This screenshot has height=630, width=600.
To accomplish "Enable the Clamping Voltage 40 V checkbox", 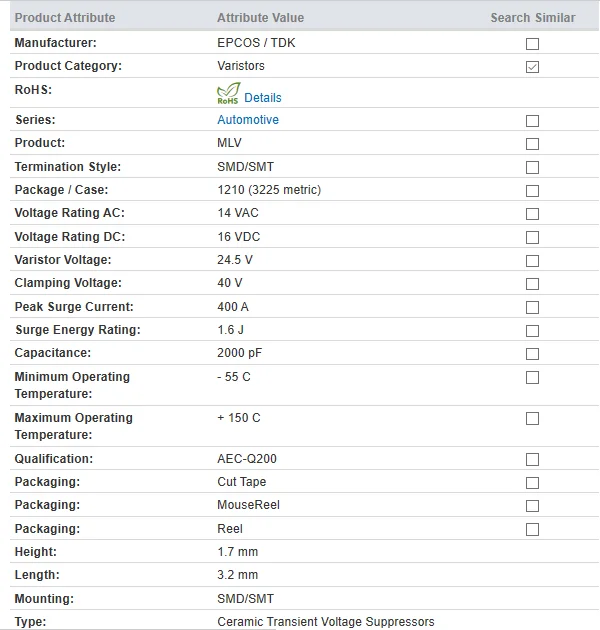I will [532, 284].
